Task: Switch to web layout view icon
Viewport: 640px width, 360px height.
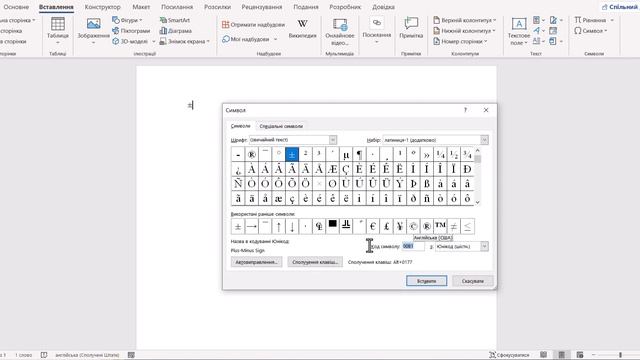Action: point(580,355)
